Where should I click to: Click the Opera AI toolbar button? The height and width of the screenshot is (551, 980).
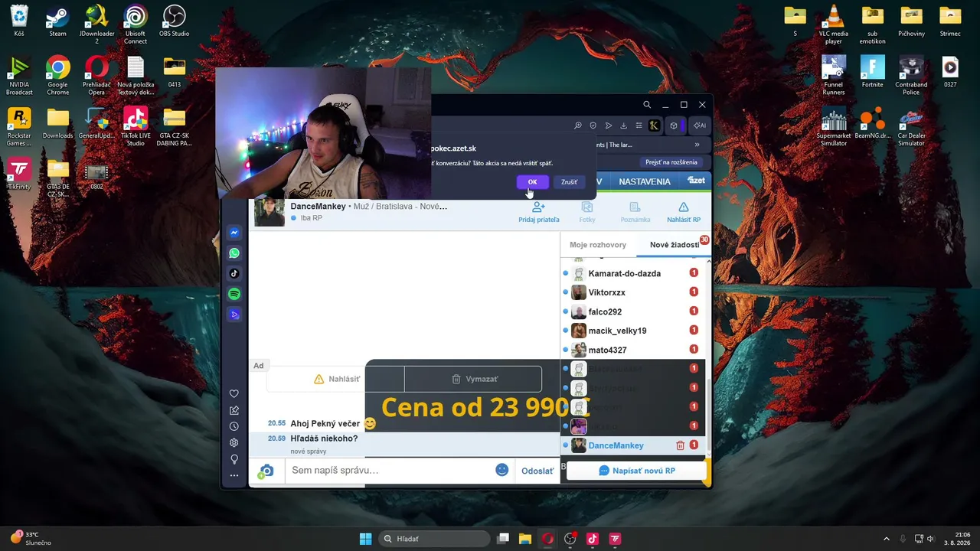pos(700,126)
